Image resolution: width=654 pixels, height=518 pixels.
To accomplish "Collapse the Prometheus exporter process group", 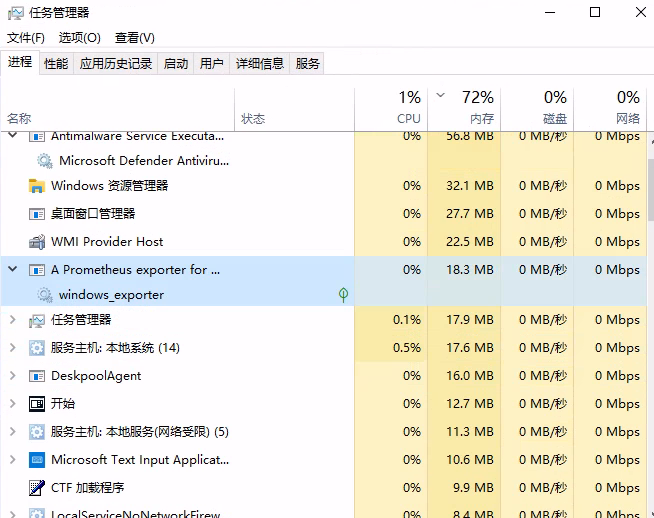I will tap(12, 270).
